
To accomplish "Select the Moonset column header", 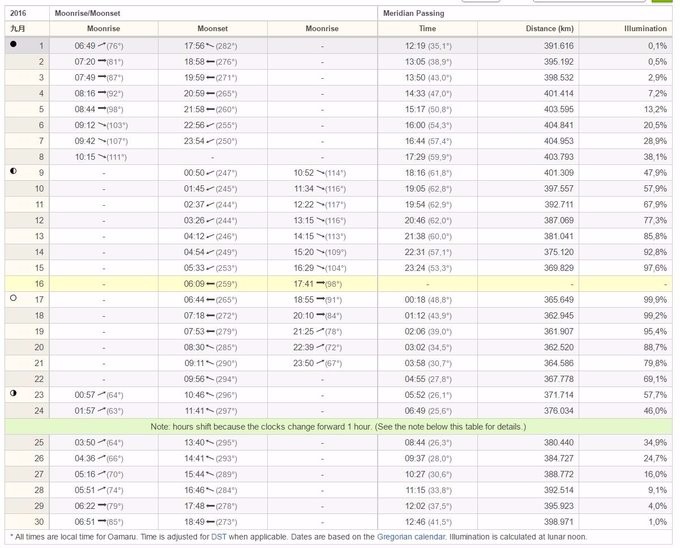I will [x=212, y=29].
